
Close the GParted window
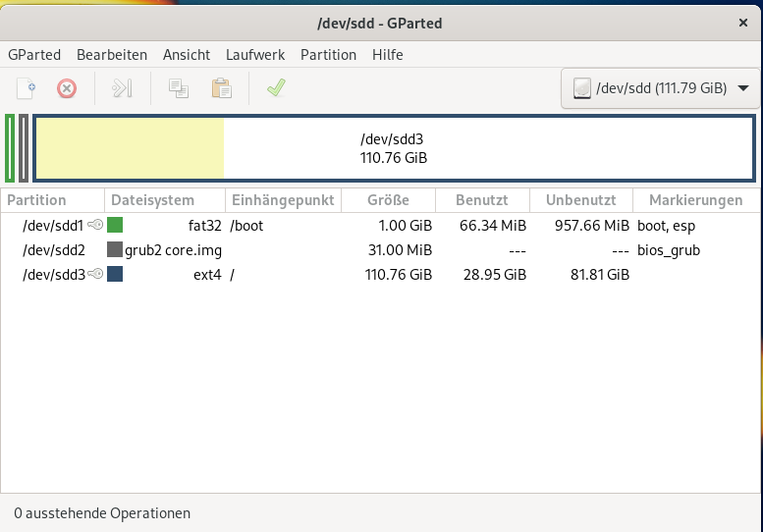743,23
